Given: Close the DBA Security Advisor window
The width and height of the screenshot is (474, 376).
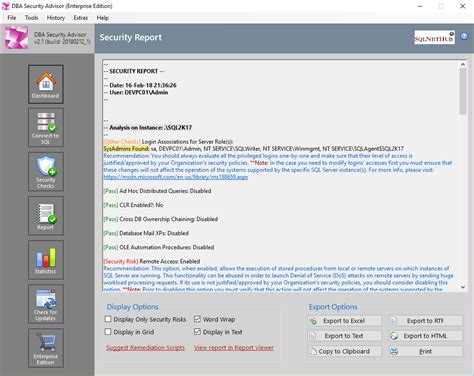Looking at the screenshot, I should 463,6.
